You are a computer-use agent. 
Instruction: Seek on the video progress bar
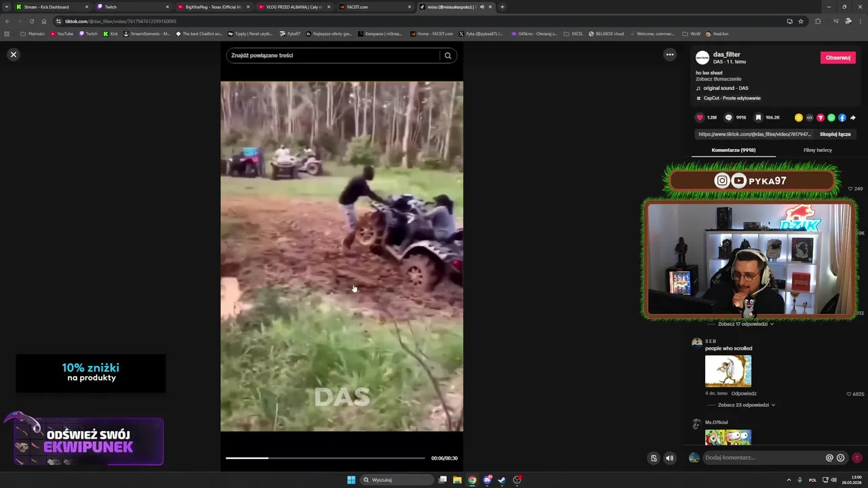[x=325, y=458]
